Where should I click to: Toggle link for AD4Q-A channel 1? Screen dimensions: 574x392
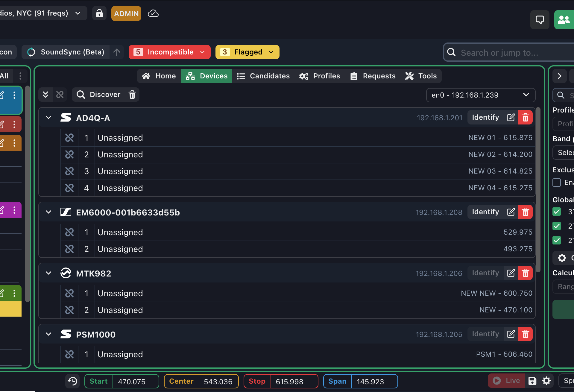[x=69, y=138]
